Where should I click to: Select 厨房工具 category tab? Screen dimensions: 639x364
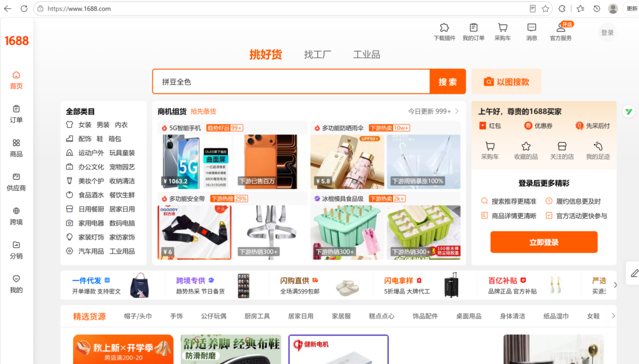click(x=256, y=316)
